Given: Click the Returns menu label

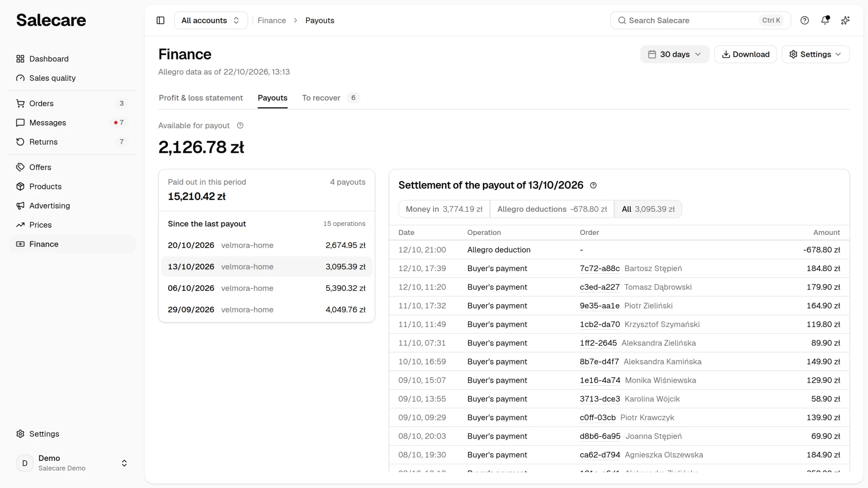Looking at the screenshot, I should (43, 142).
